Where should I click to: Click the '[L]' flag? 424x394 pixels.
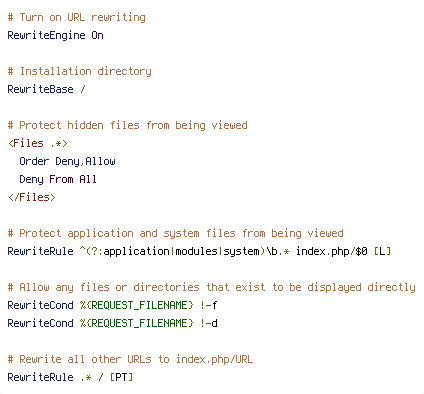(x=382, y=251)
